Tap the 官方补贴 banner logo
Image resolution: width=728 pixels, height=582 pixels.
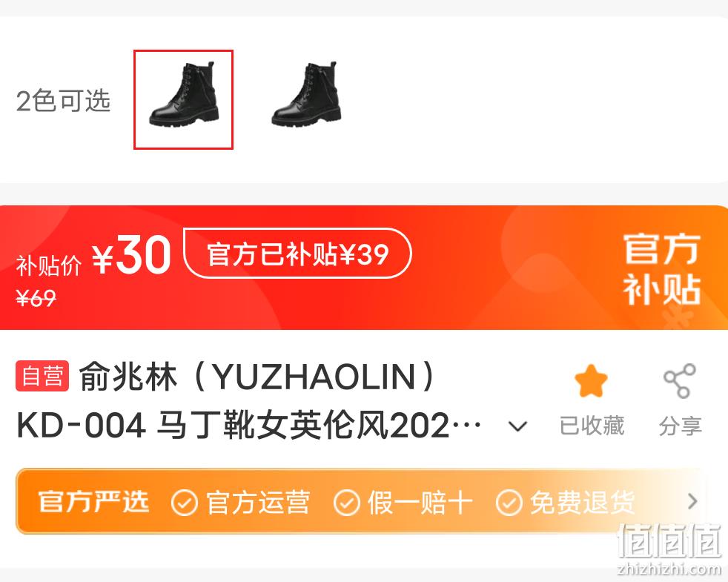pyautogui.click(x=661, y=268)
